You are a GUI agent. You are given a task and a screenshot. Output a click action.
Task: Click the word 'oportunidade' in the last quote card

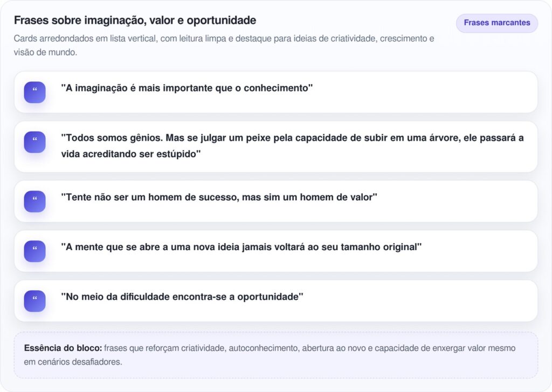270,297
